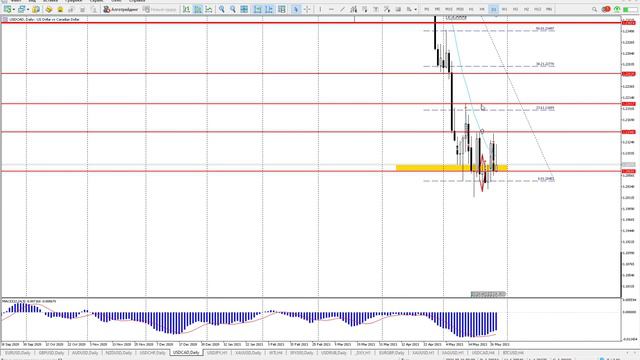The image size is (640, 360).
Task: Switch to NZDUSD,Daily chart tab
Action: click(119, 353)
